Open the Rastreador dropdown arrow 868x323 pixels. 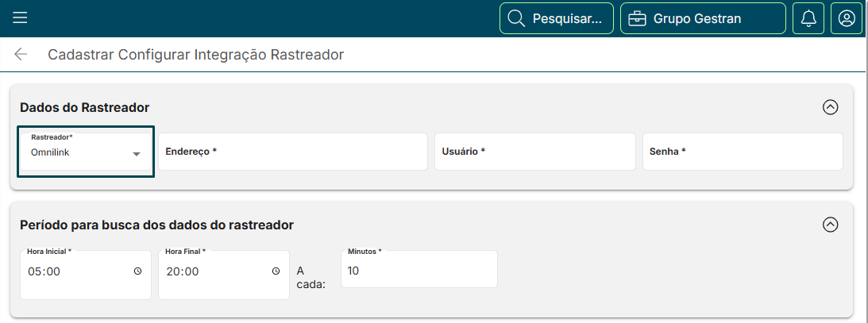pos(137,154)
